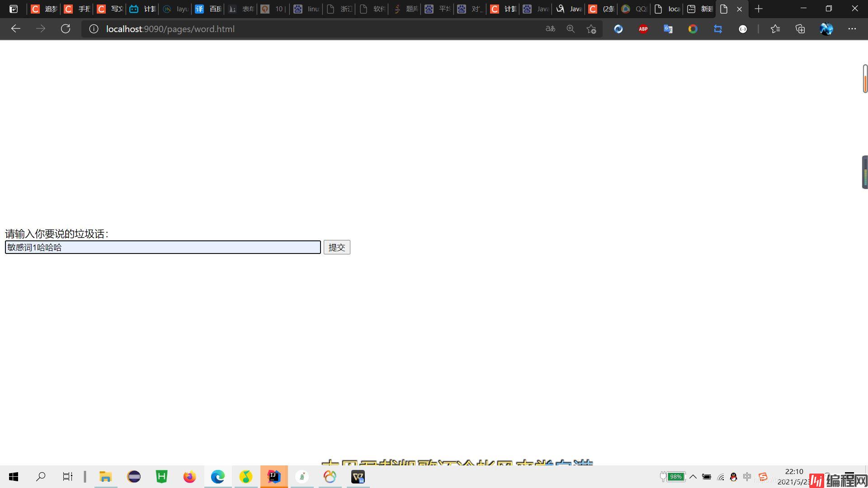The height and width of the screenshot is (488, 868).
Task: Click the address bar URL localhost:9090
Action: [170, 29]
